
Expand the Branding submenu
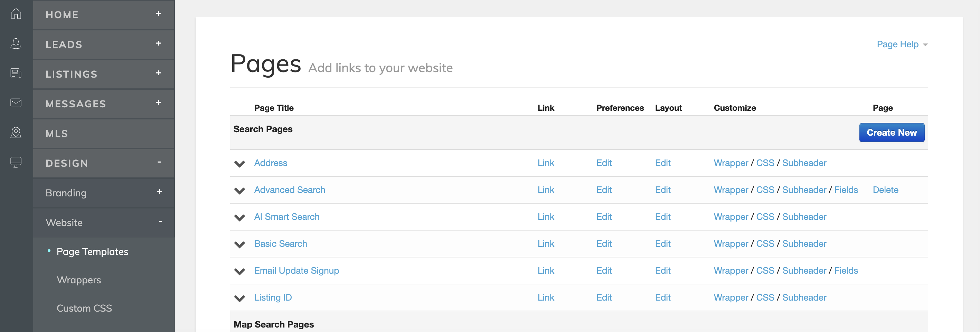159,192
